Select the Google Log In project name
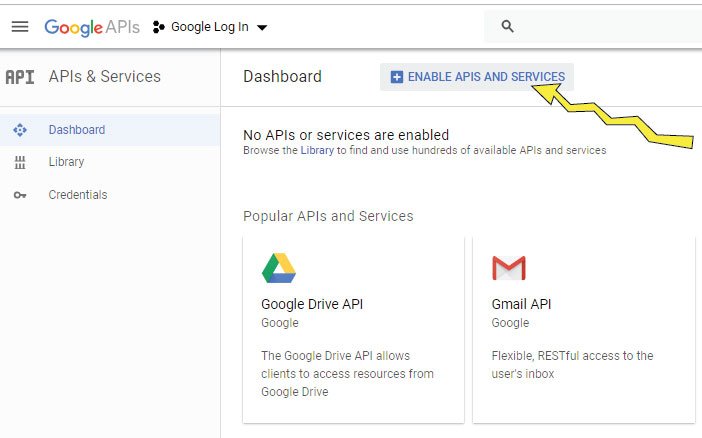This screenshot has height=438, width=702. (210, 27)
